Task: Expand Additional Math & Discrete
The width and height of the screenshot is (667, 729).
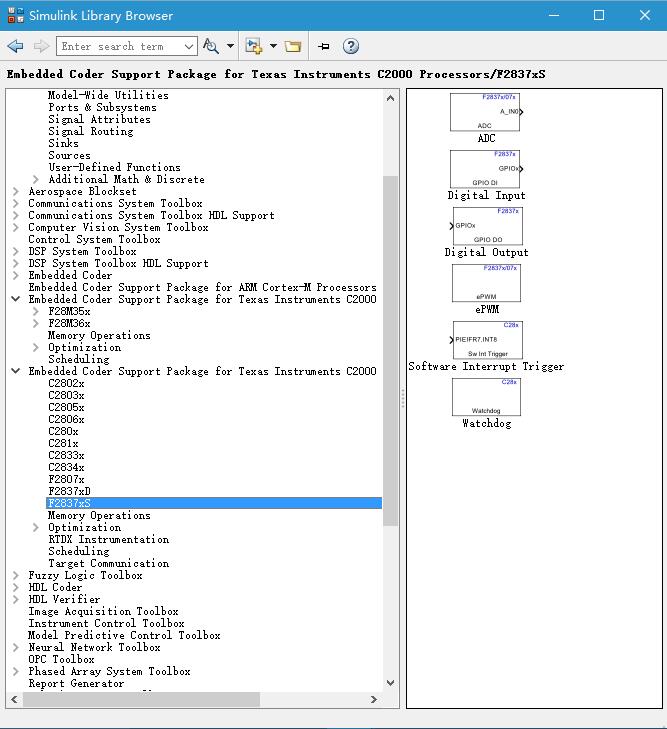Action: point(36,179)
